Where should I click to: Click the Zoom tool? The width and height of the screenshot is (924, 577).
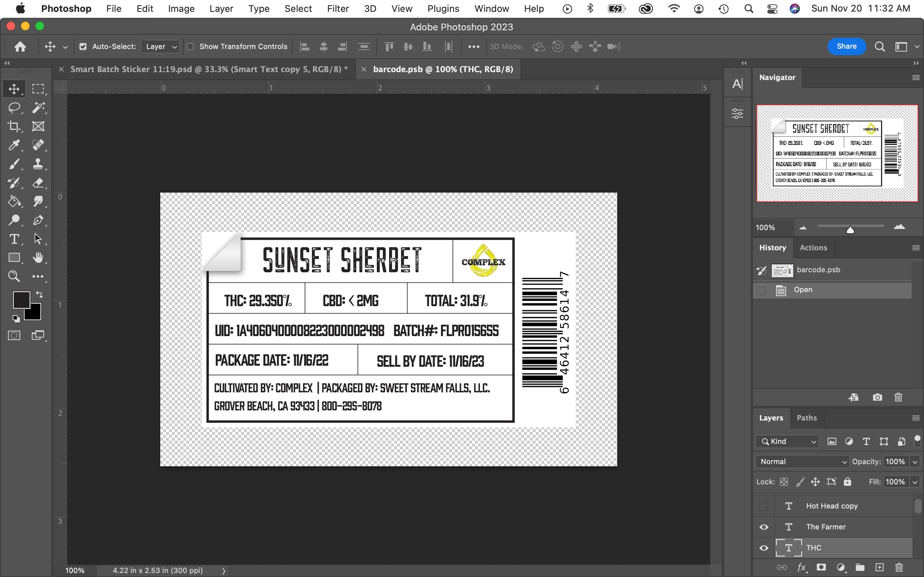[14, 276]
